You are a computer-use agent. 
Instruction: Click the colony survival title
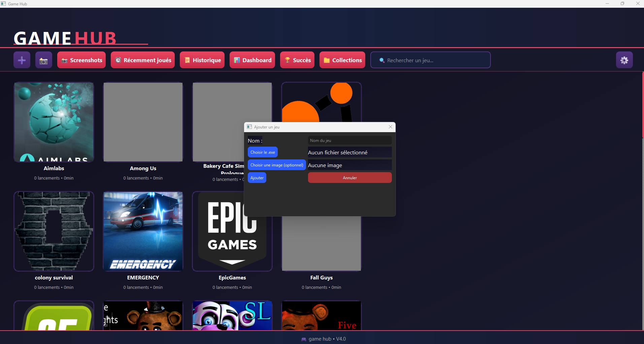click(54, 278)
